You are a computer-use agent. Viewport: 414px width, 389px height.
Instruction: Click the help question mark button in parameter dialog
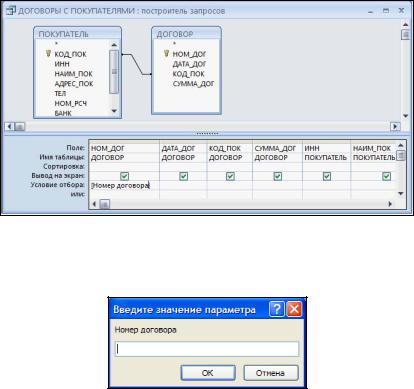coord(277,309)
